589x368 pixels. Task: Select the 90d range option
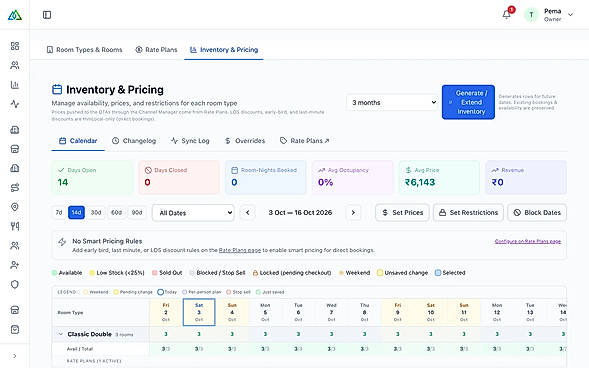pyautogui.click(x=137, y=213)
